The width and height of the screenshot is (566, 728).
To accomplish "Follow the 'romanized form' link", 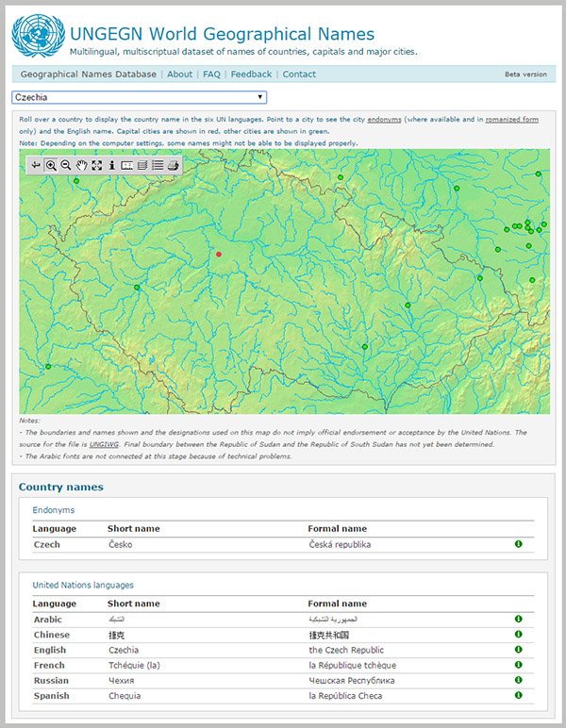I will point(511,120).
